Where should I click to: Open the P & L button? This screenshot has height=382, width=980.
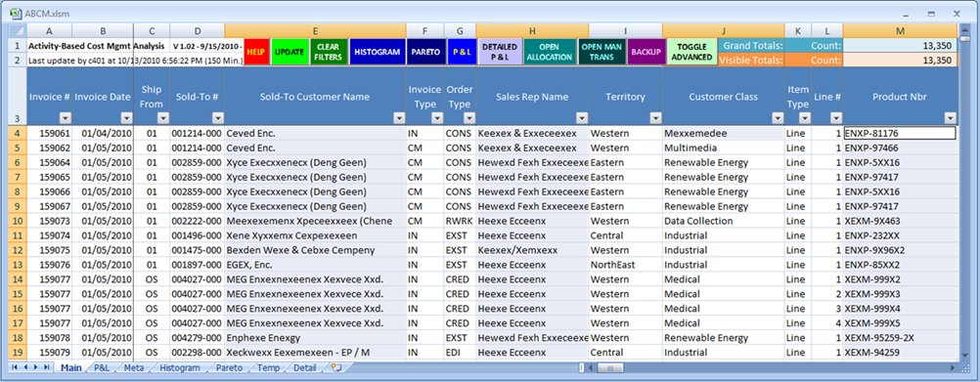pos(461,53)
